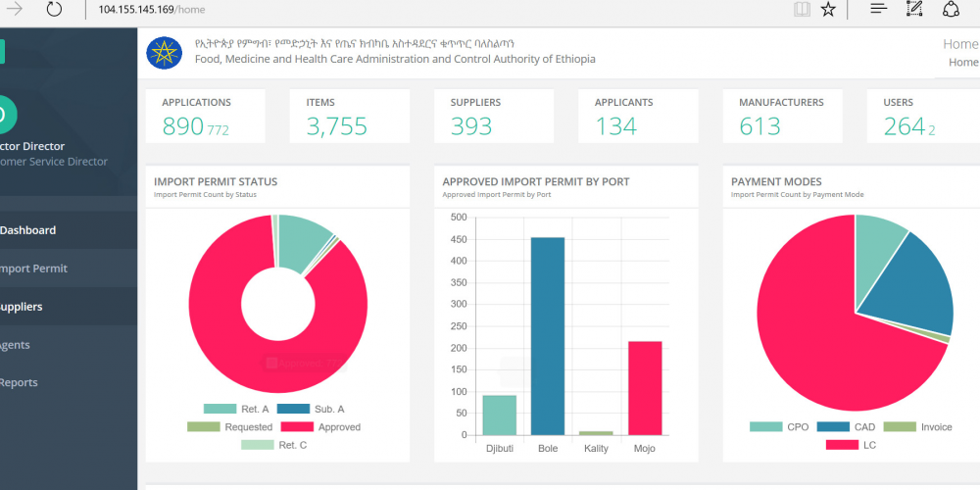This screenshot has width=980, height=490.
Task: Click the LC legend color swatch
Action: click(841, 444)
